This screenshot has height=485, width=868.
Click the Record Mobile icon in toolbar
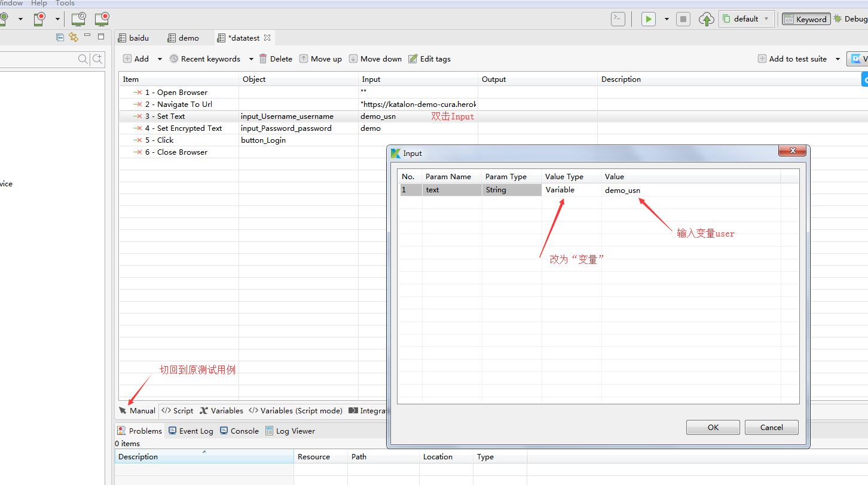tap(40, 19)
